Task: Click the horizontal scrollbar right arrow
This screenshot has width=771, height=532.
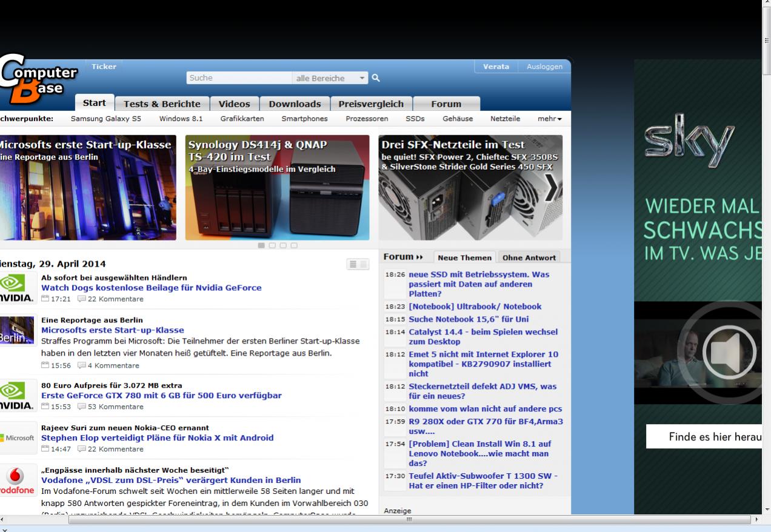Action: [756, 520]
